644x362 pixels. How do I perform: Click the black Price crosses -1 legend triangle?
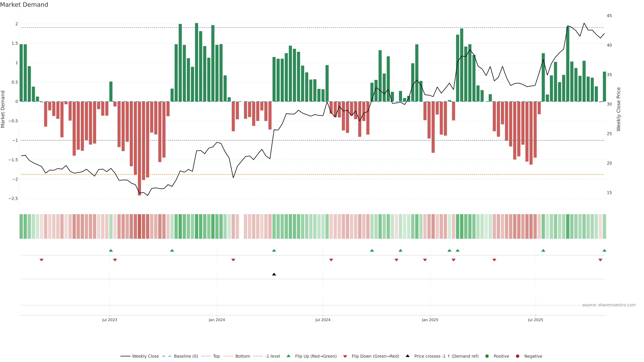408,356
